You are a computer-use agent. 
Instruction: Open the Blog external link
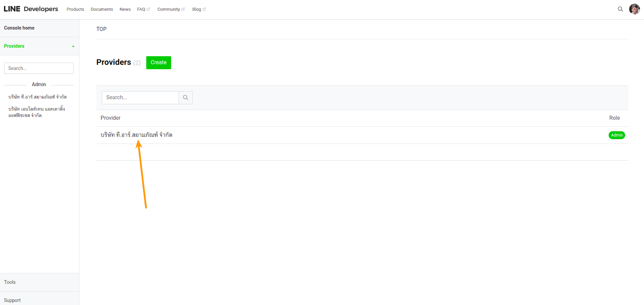[199, 9]
